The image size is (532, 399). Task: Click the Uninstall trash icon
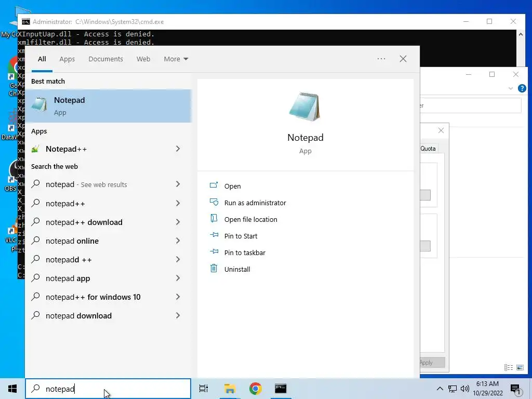point(214,269)
